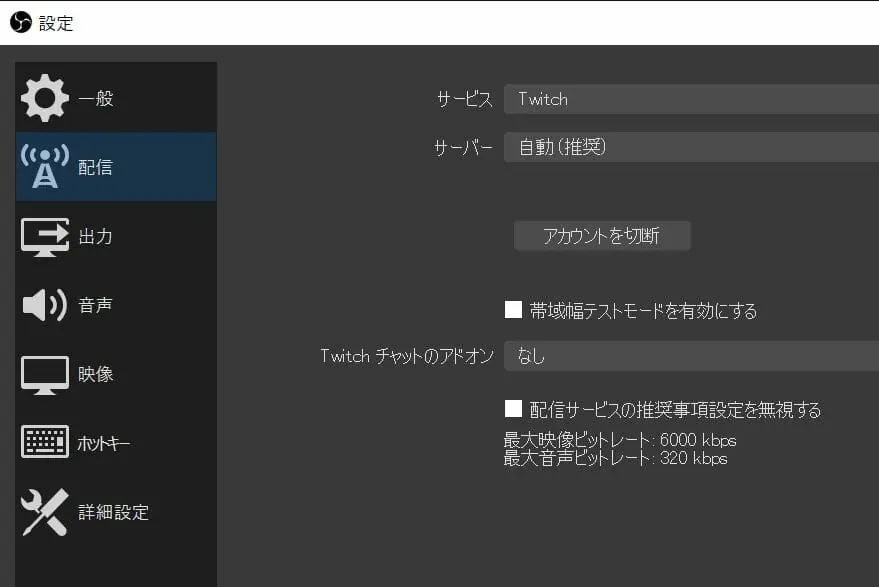Open ホットキー via the keyboard icon
Image resolution: width=879 pixels, height=587 pixels.
click(x=45, y=443)
